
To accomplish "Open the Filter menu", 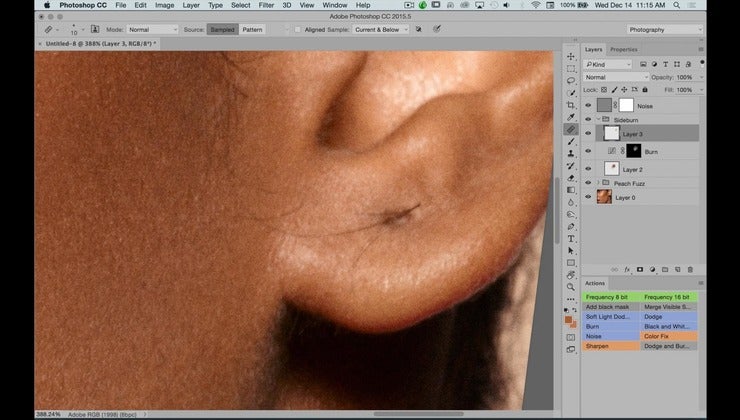I will click(x=266, y=5).
